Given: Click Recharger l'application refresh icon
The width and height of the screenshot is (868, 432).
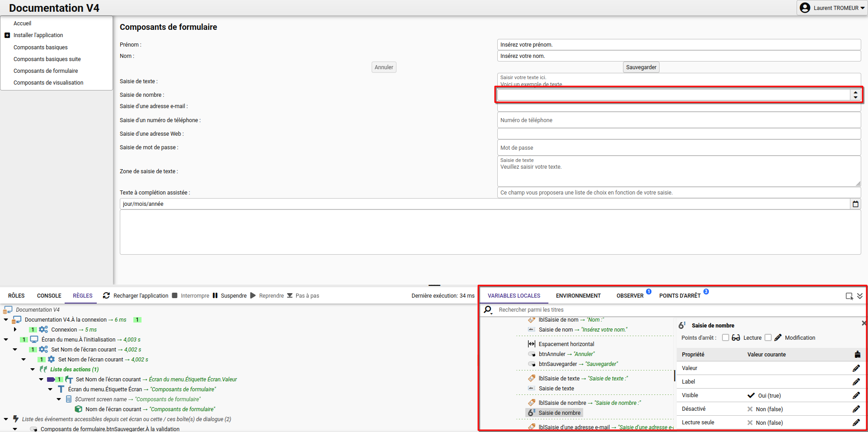Looking at the screenshot, I should coord(106,295).
